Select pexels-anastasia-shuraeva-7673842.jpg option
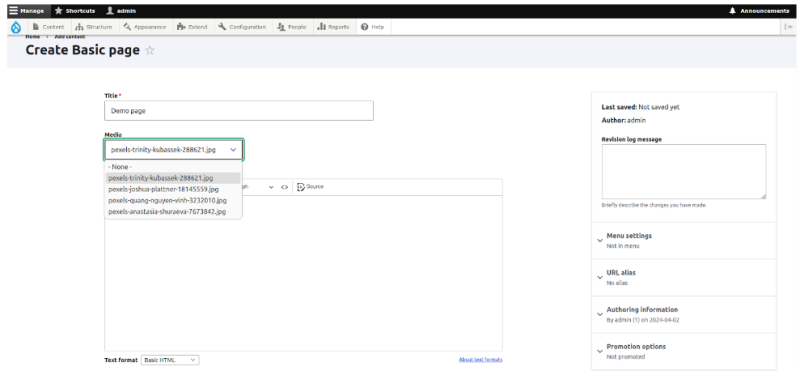This screenshot has height=375, width=800. point(173,211)
